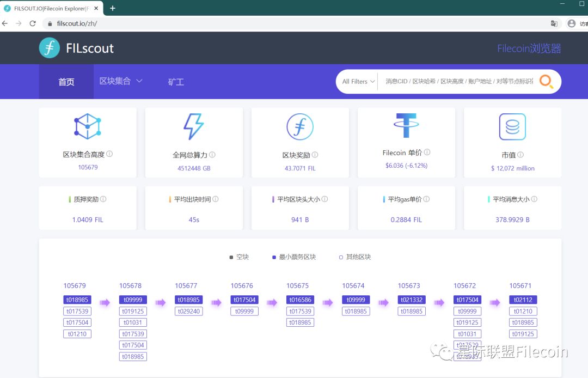The width and height of the screenshot is (588, 378).
Task: Click the 最小票务区块 legend marker
Action: coord(274,257)
